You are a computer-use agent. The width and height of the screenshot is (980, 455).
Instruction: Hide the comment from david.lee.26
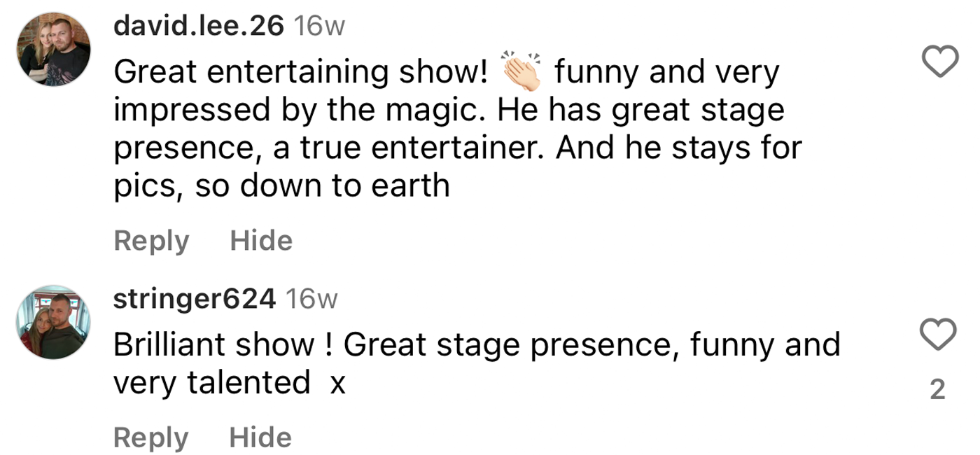[261, 241]
